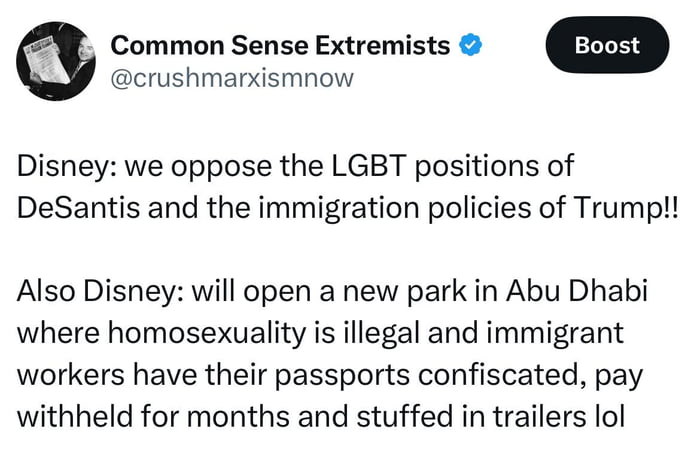Viewport: 700px width, 462px height.
Task: Click the @crushmarxismnow handle
Action: click(229, 79)
